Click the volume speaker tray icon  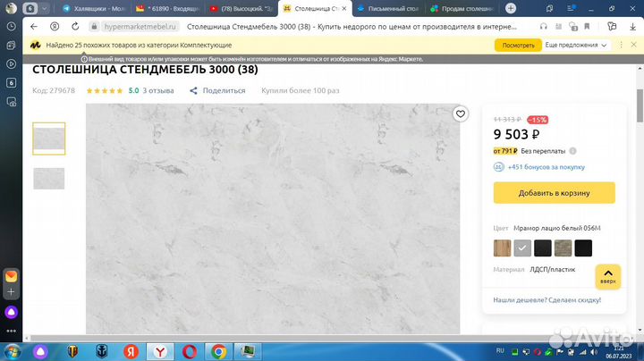pos(594,352)
